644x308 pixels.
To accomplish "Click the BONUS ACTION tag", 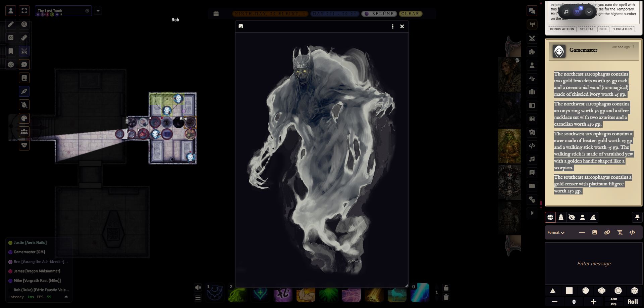I will [x=562, y=29].
